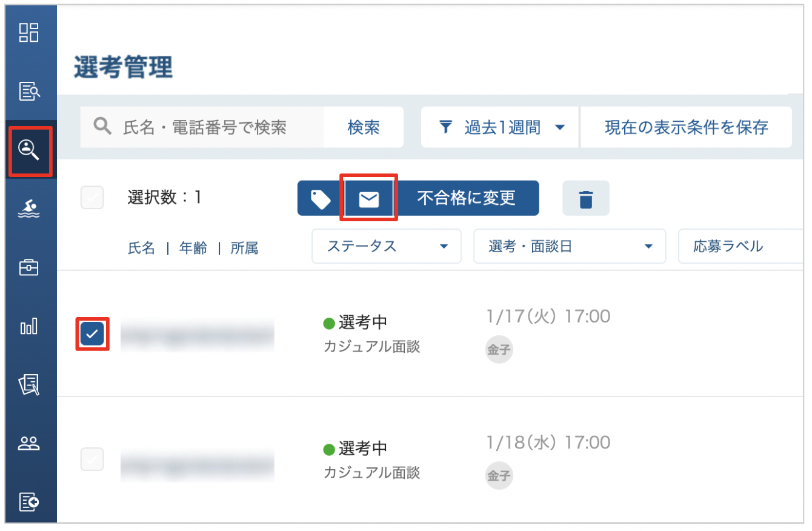Open the people members sidebar icon
This screenshot has width=812, height=531.
(29, 444)
